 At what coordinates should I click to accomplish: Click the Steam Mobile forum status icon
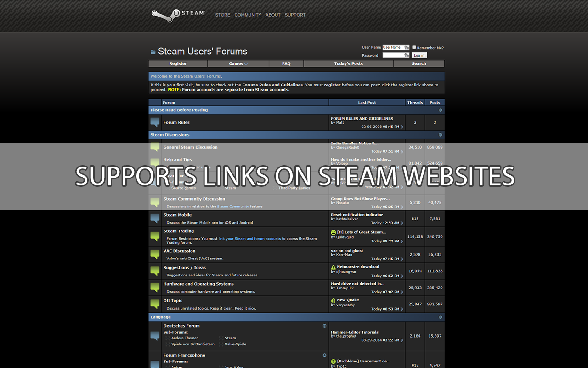[155, 218]
